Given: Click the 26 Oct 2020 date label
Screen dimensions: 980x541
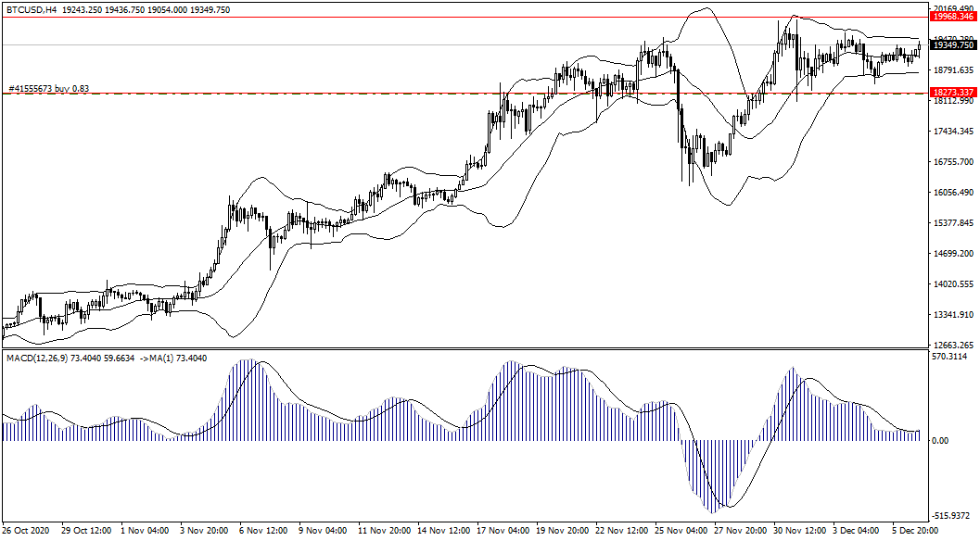Looking at the screenshot, I should click(26, 531).
